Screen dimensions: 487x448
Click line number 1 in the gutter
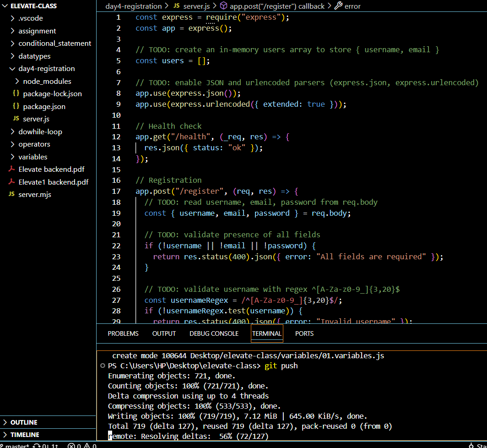point(119,17)
